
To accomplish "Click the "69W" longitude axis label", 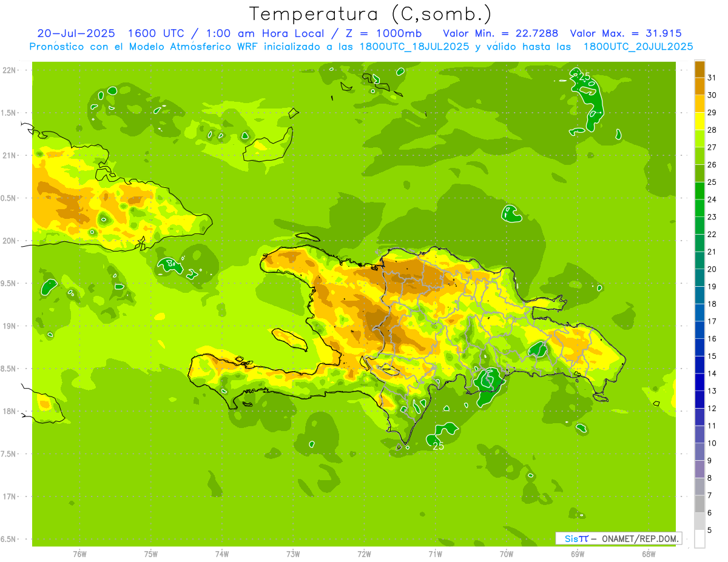I will 578,554.
